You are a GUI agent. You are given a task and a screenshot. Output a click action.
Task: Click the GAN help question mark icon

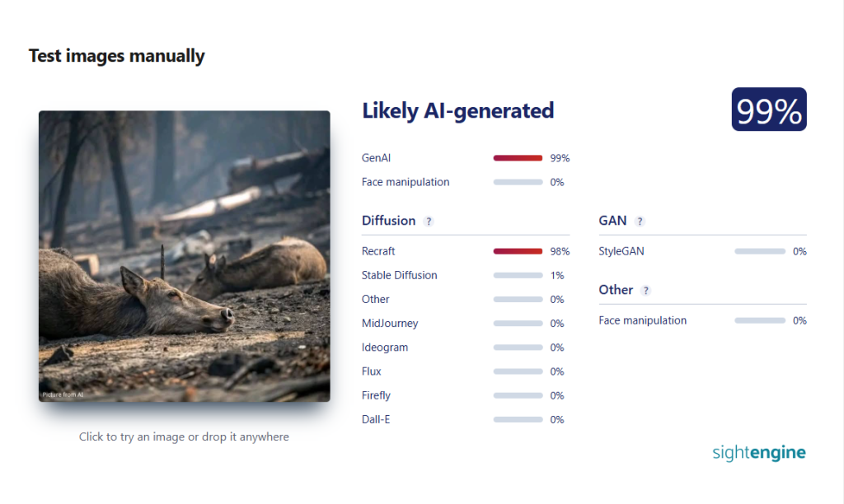639,221
